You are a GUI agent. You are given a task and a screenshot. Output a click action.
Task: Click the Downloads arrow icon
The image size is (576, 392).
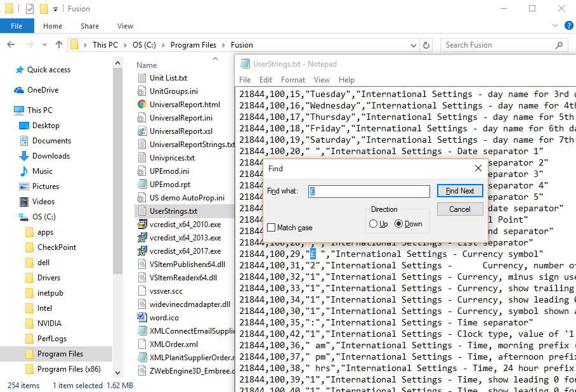pyautogui.click(x=24, y=156)
